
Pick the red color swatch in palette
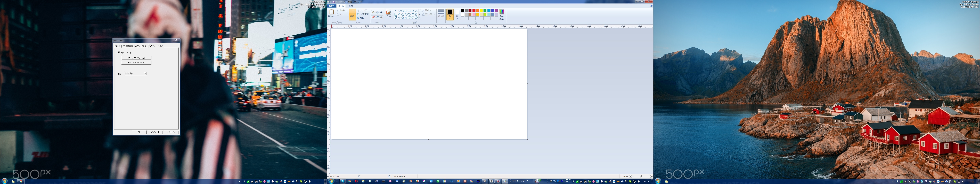point(474,11)
